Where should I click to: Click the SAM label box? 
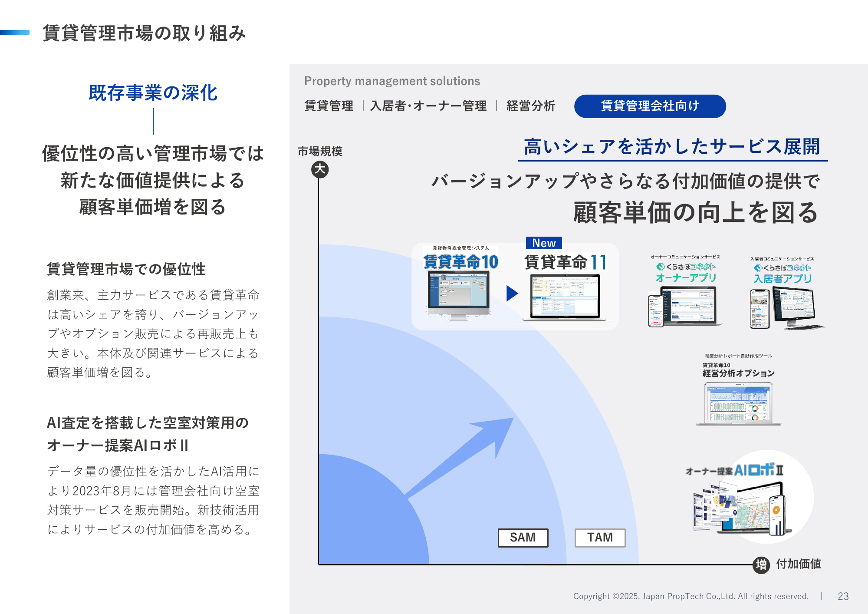tap(523, 538)
